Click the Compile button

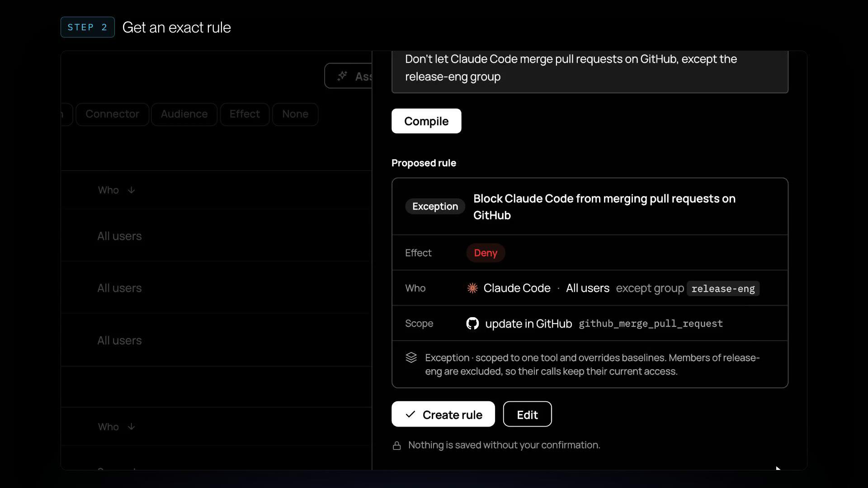coord(426,121)
